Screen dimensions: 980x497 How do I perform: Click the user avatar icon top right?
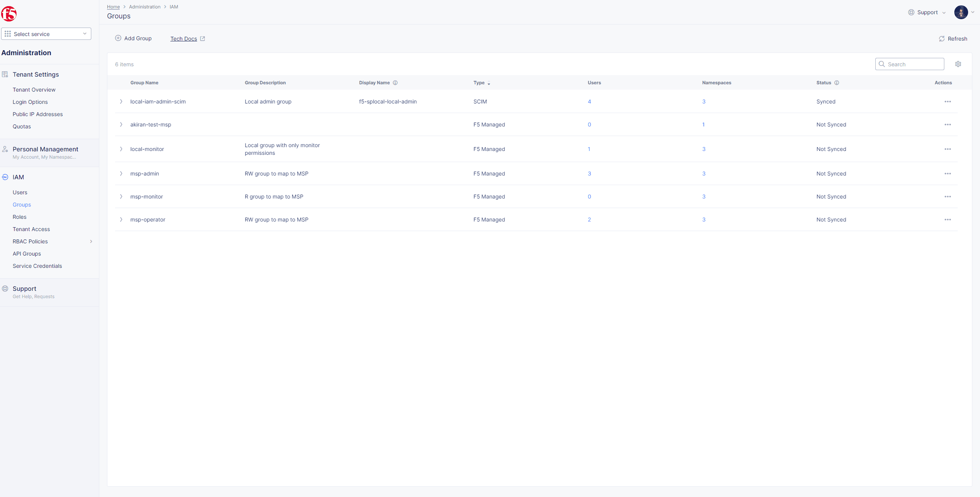(x=961, y=12)
